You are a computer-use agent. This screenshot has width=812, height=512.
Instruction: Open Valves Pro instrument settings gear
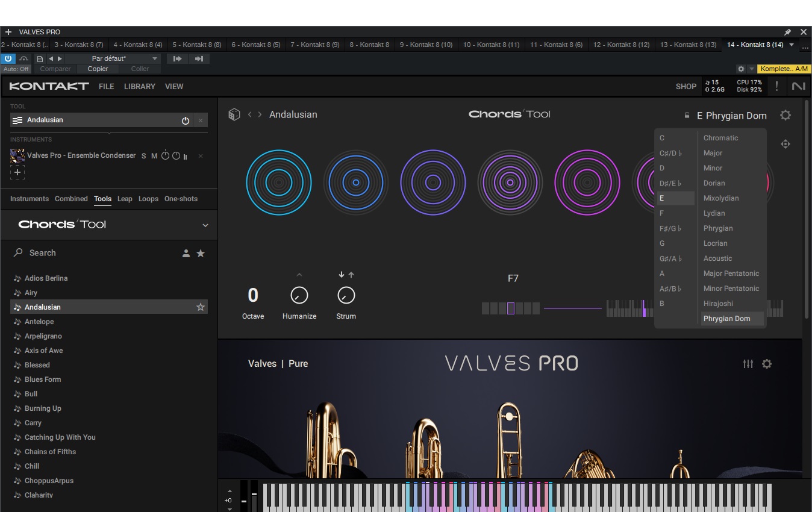(x=767, y=364)
